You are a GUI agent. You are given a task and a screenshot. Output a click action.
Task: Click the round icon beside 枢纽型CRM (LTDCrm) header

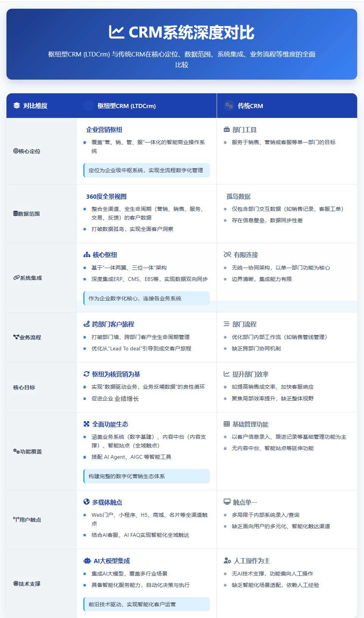(x=89, y=105)
